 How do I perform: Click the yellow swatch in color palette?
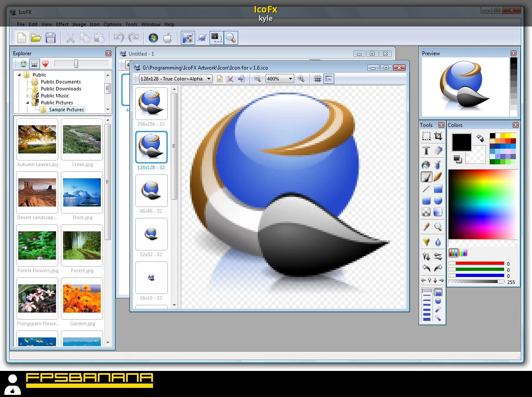tap(508, 136)
